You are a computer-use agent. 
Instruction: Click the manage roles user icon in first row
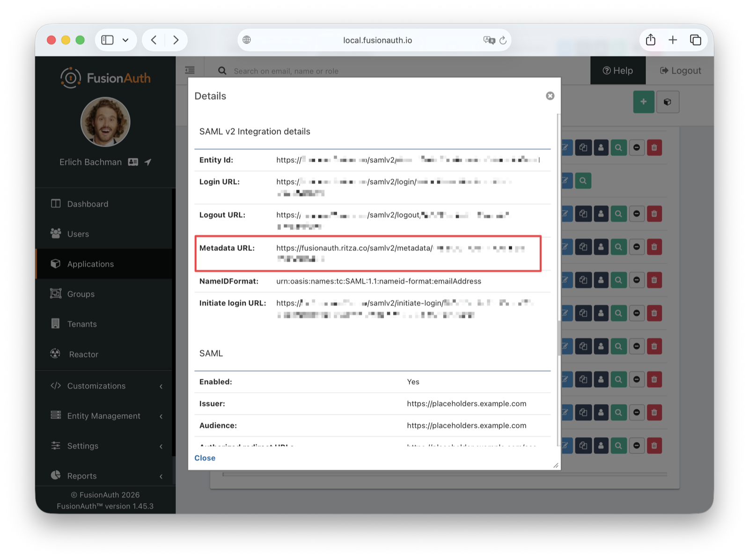[601, 148]
